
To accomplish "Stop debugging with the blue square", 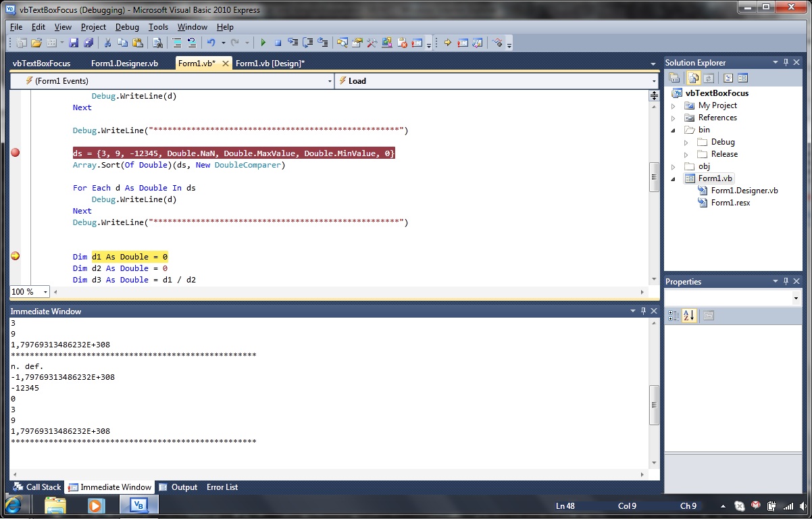I will 278,43.
